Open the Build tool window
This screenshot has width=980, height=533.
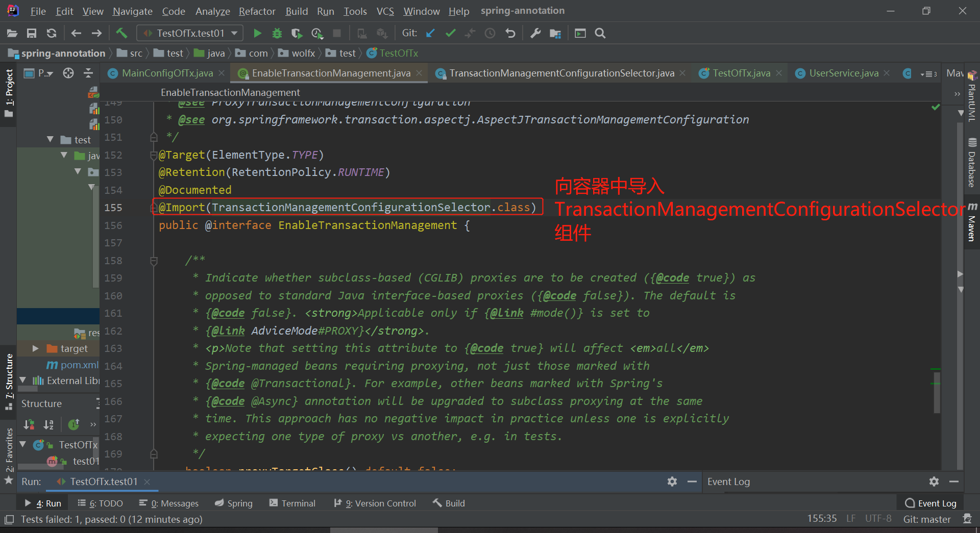[x=449, y=503]
